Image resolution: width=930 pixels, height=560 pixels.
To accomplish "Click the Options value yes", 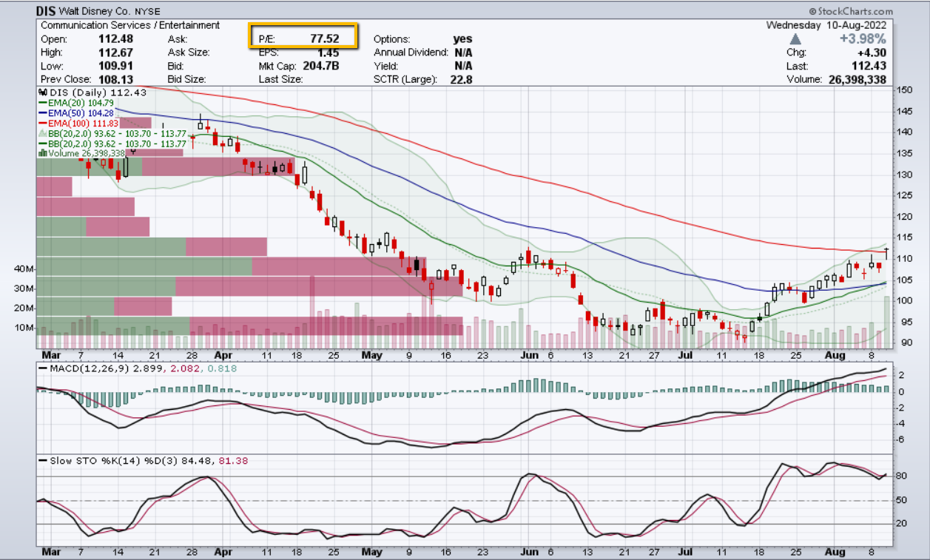I will coord(462,38).
